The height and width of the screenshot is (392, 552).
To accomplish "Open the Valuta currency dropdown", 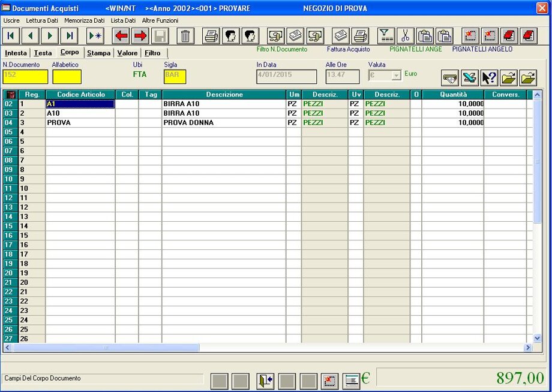I will click(x=395, y=76).
